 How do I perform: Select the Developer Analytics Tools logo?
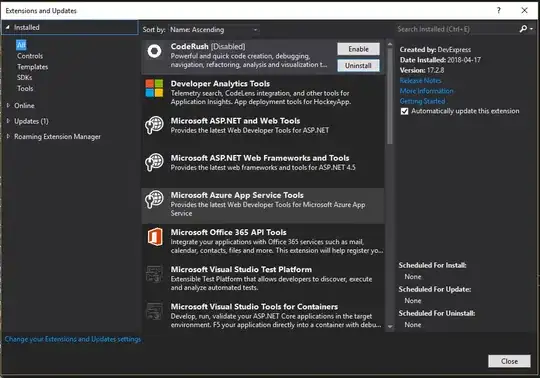click(x=154, y=88)
